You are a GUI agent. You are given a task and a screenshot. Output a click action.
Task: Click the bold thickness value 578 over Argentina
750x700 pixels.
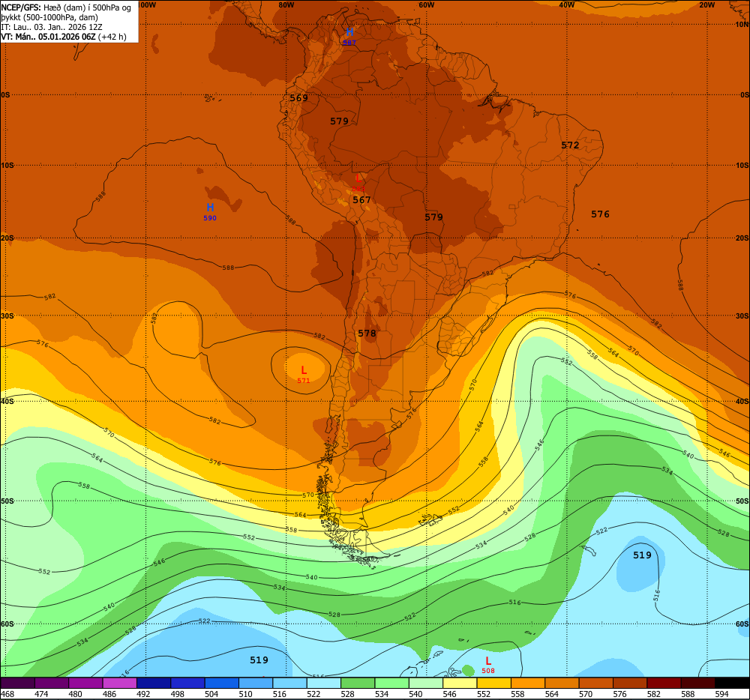click(x=367, y=333)
